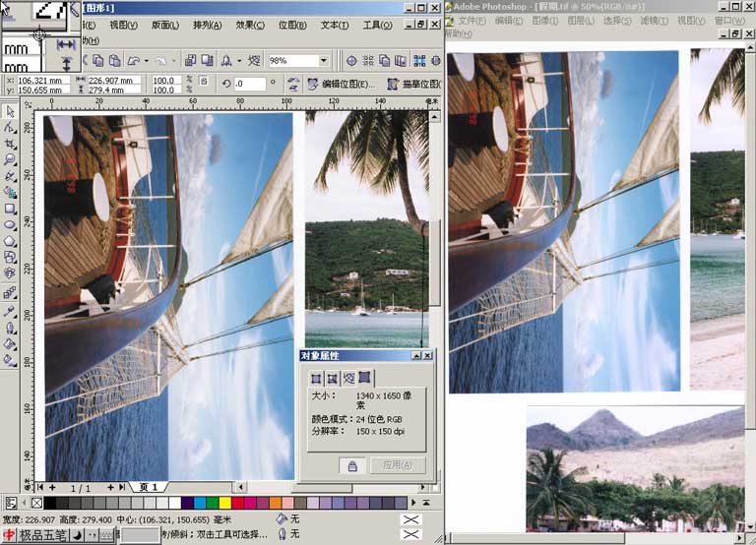Open the 位图(B) menu
Viewport: 756px width, 545px height.
292,25
